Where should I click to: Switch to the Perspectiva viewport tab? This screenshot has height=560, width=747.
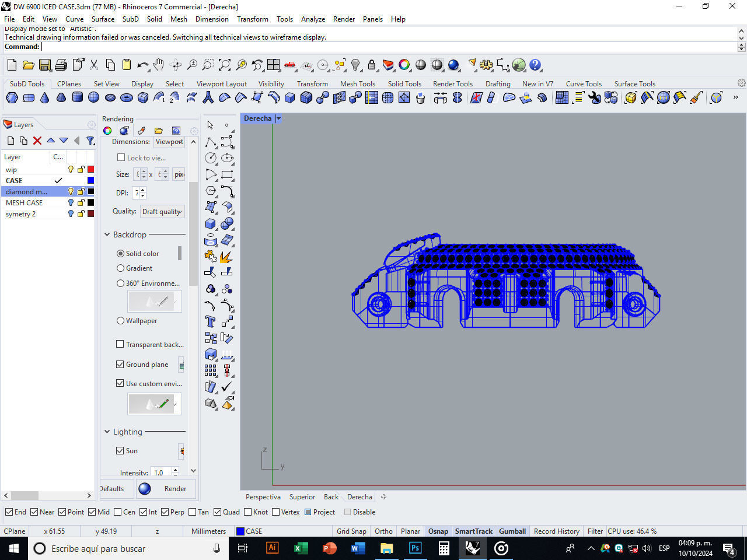263,497
